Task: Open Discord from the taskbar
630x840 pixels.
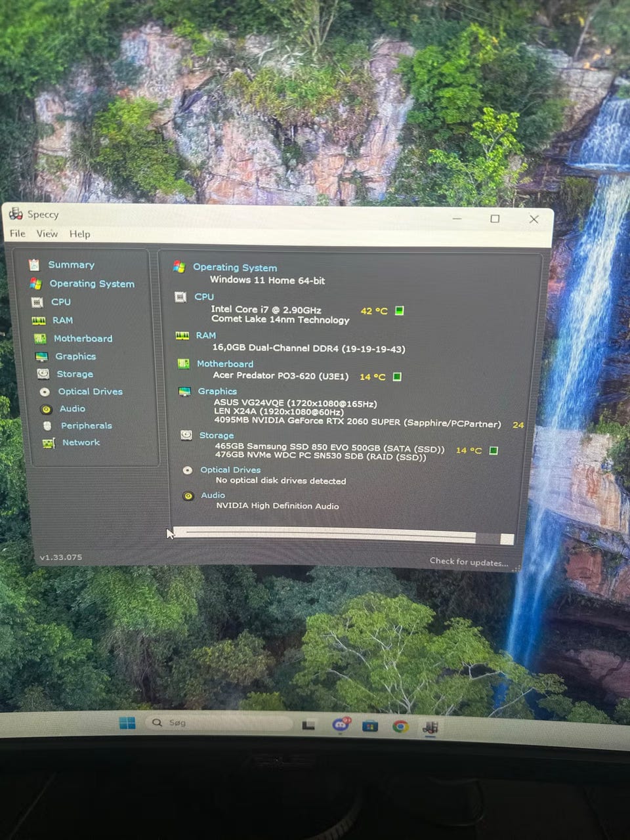Action: [x=341, y=725]
